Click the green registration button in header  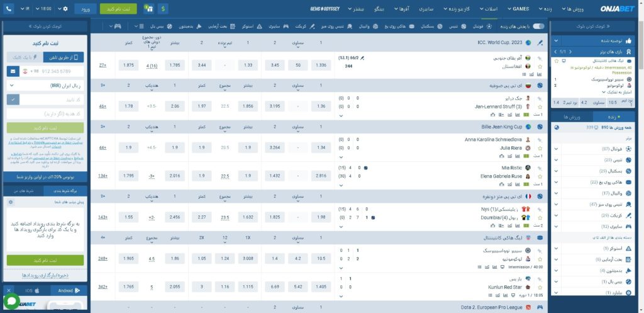118,9
